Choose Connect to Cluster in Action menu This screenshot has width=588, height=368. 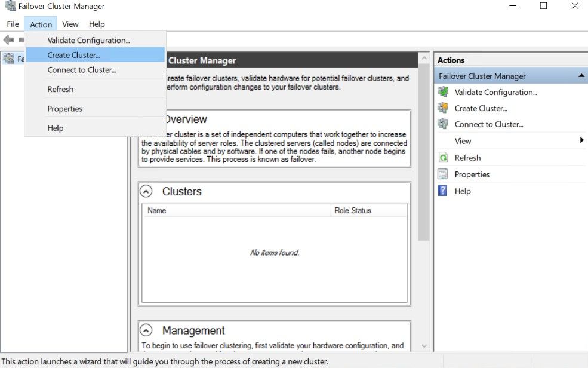click(x=96, y=70)
